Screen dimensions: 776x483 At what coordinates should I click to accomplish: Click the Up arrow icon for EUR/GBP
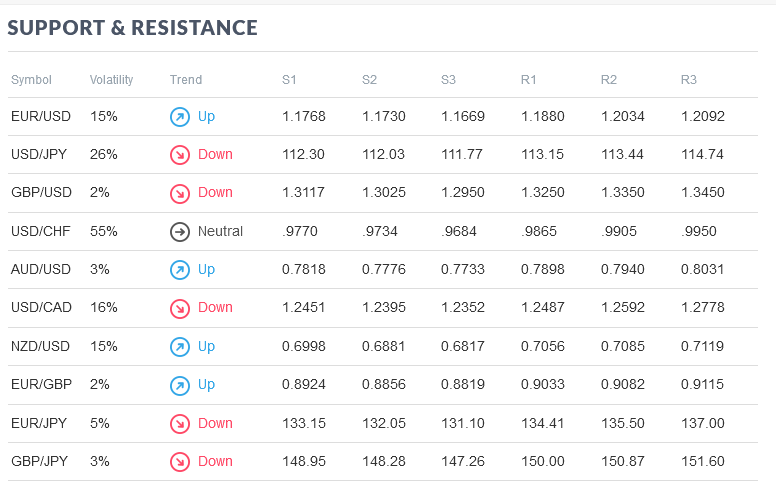(180, 386)
